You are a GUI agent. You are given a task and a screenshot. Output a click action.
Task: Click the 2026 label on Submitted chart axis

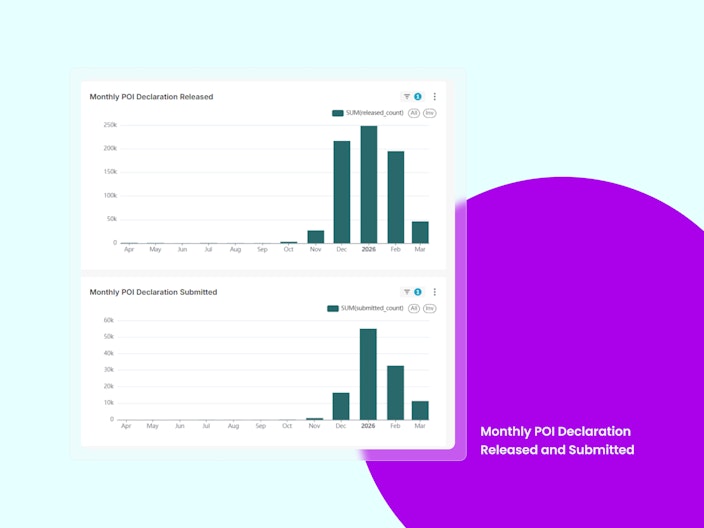(x=368, y=426)
